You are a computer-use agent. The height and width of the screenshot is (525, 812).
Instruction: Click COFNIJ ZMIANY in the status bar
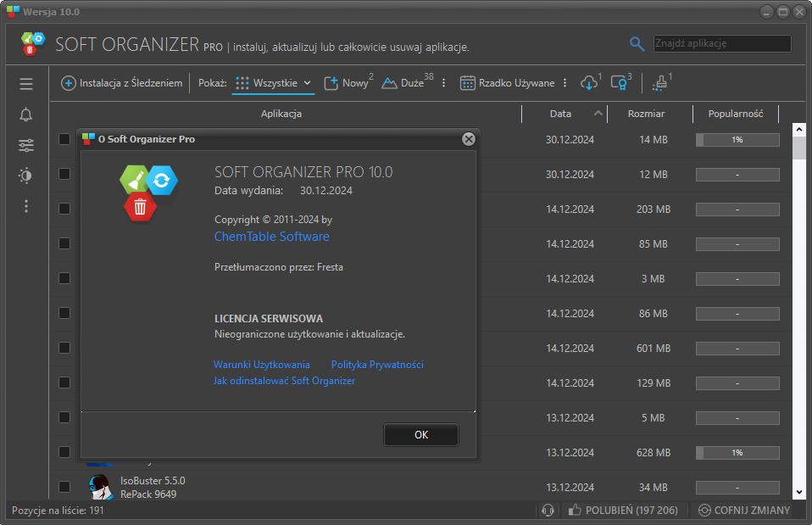pyautogui.click(x=744, y=511)
